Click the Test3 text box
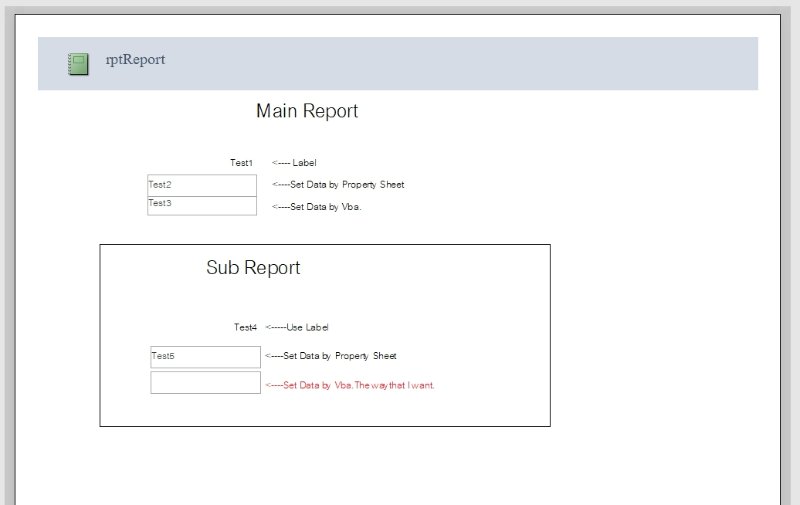 201,205
